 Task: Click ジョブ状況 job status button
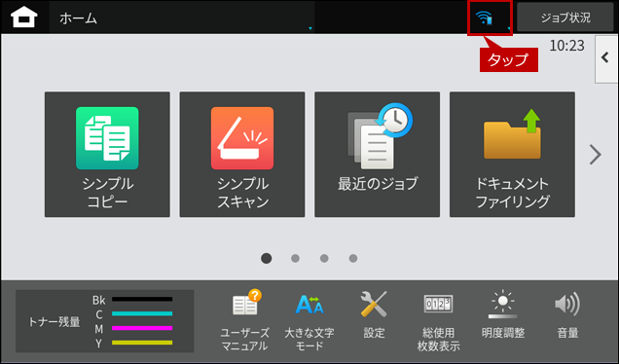[x=565, y=18]
